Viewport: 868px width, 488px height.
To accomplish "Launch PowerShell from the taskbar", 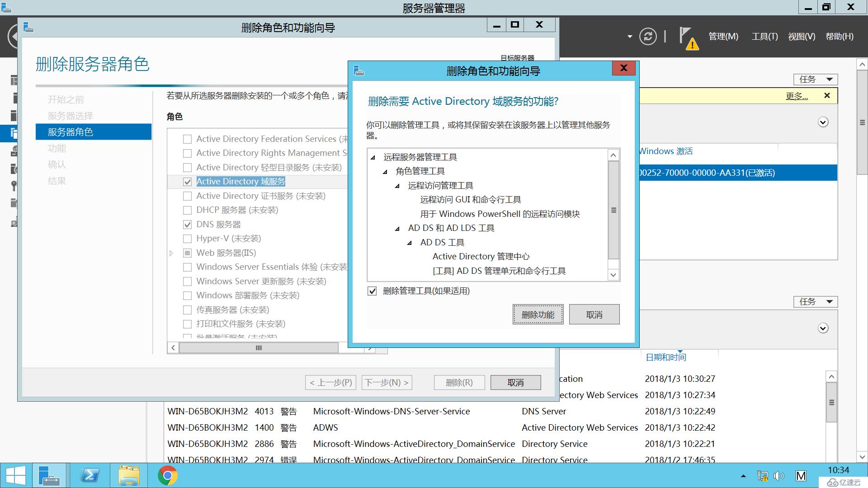I will (90, 476).
